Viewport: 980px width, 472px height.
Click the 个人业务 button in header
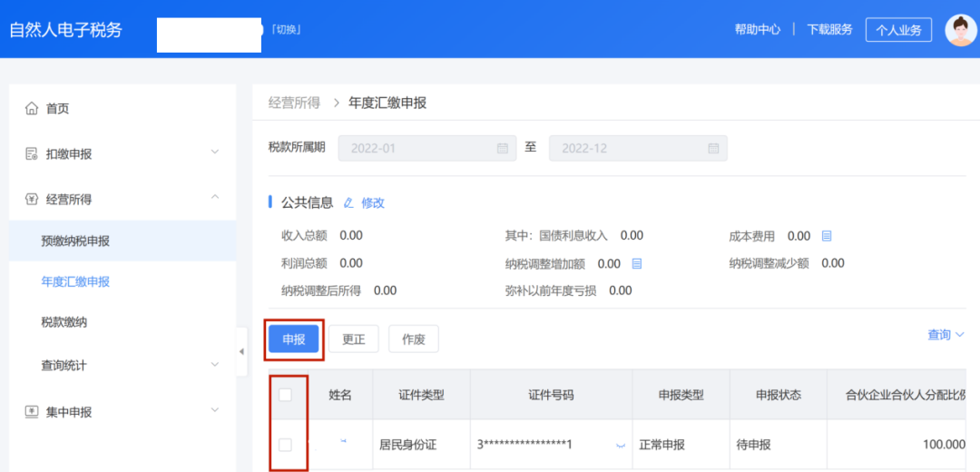(x=898, y=30)
